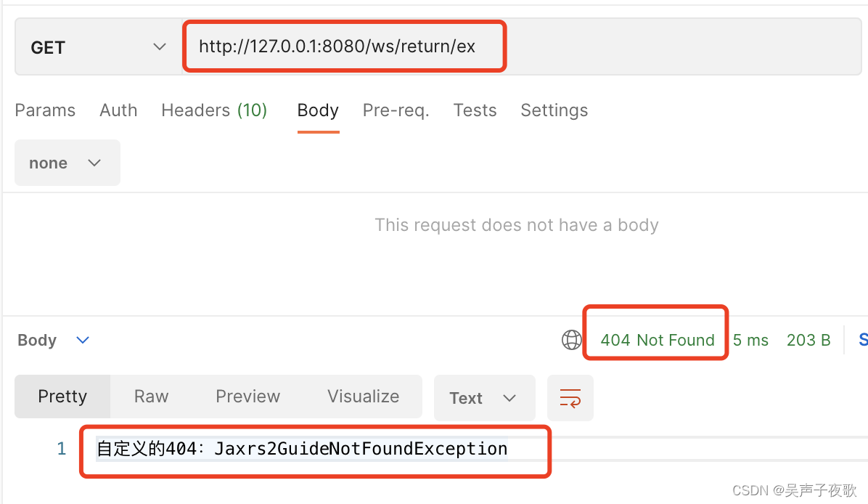Click 'This request does not have a body' text
868x504 pixels.
click(x=517, y=225)
